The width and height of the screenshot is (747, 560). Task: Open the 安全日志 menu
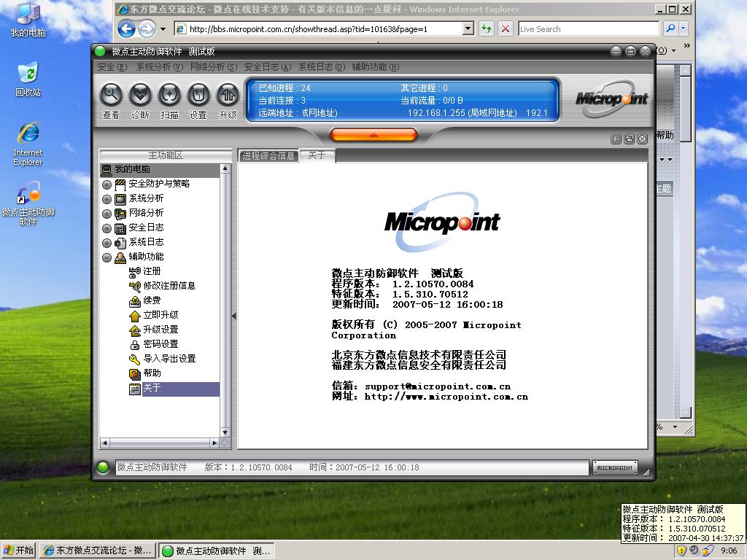coord(267,67)
